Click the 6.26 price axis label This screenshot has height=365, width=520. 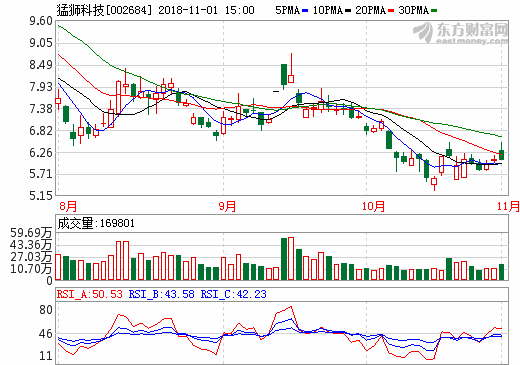[x=41, y=152]
